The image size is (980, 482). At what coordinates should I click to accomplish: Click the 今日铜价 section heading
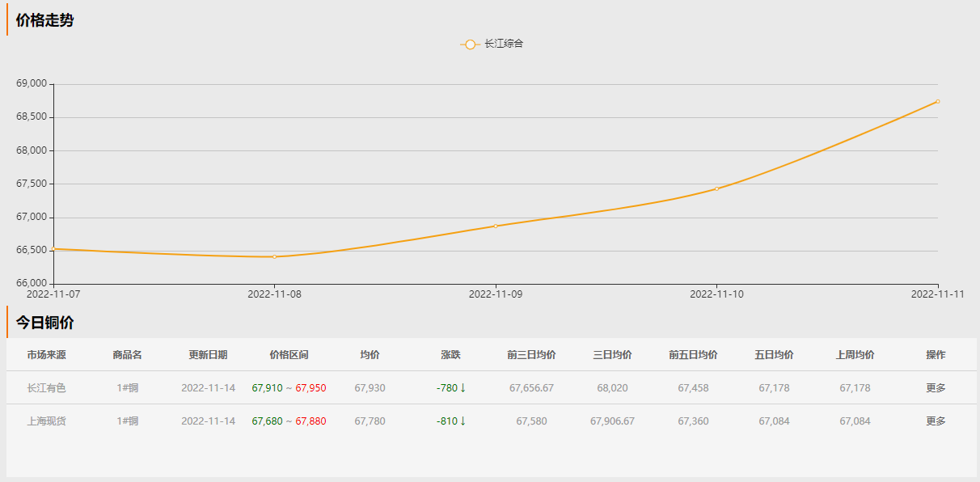click(x=44, y=323)
